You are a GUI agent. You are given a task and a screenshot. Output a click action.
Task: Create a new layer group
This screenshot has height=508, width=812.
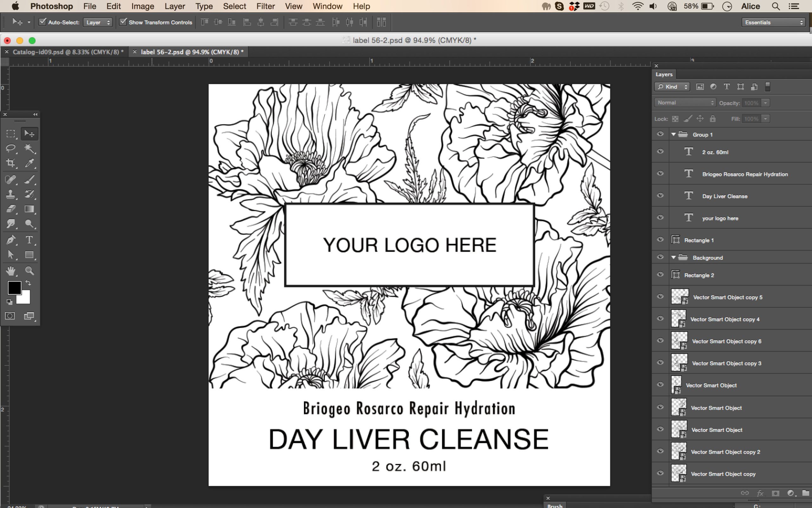(x=805, y=493)
